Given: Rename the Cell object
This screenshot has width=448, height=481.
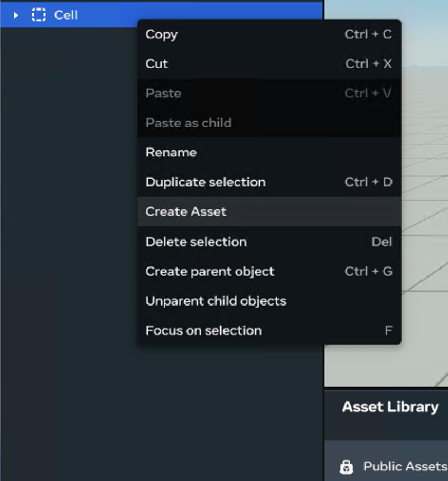Looking at the screenshot, I should pyautogui.click(x=171, y=152).
